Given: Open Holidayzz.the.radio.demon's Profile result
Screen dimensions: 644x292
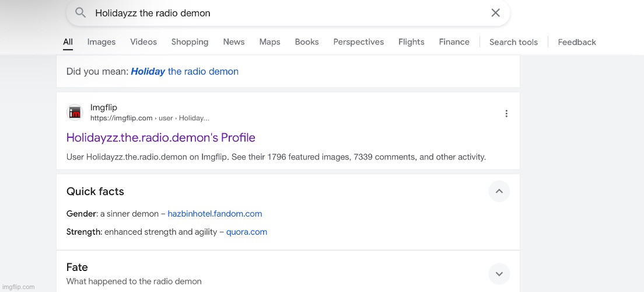Looking at the screenshot, I should [161, 138].
